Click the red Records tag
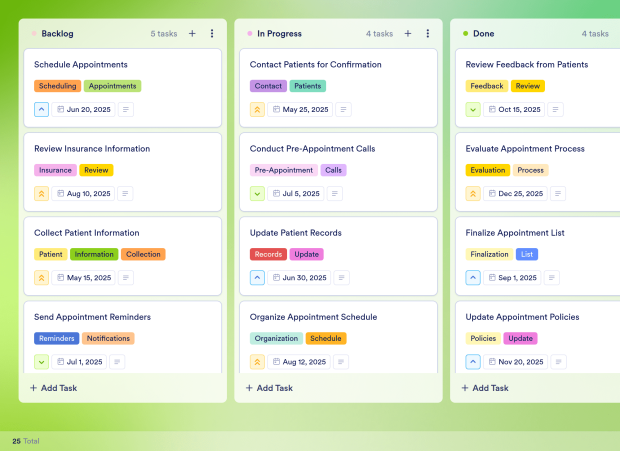 (x=268, y=254)
